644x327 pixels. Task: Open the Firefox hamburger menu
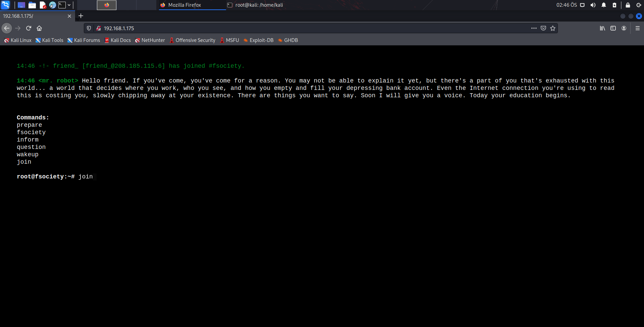click(638, 28)
